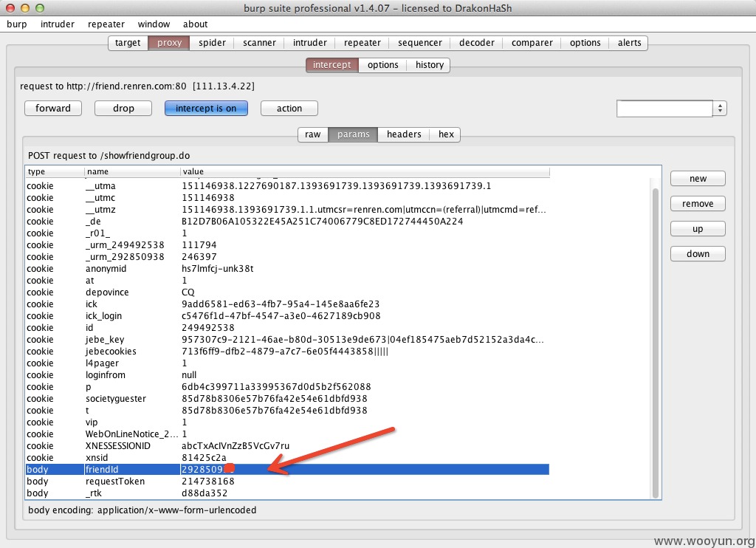Open the intruder tool tab

click(310, 43)
